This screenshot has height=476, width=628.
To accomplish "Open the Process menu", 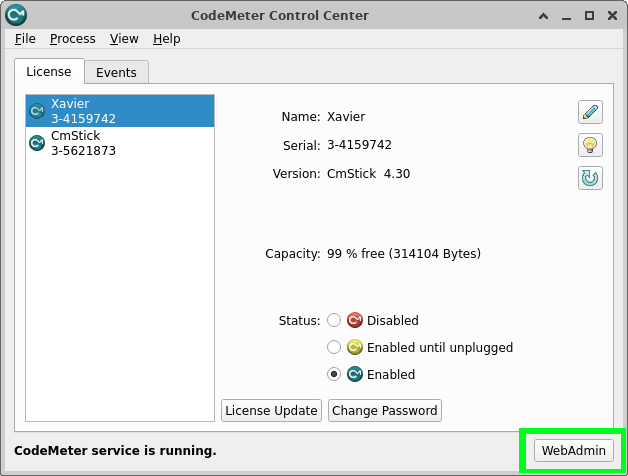I will coord(72,39).
